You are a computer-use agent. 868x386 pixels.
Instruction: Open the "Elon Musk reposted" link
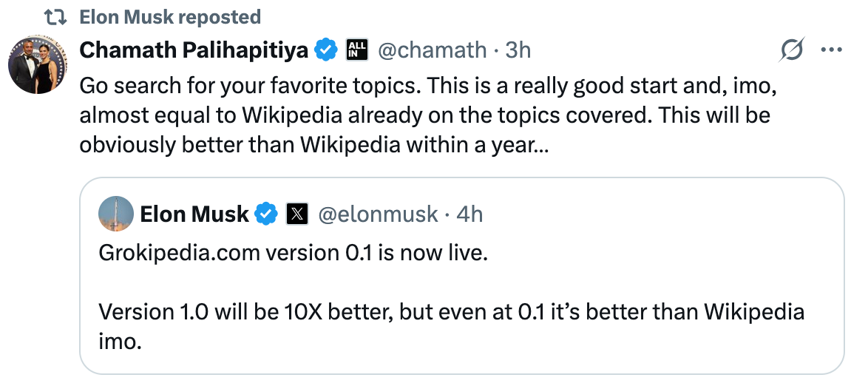(169, 17)
